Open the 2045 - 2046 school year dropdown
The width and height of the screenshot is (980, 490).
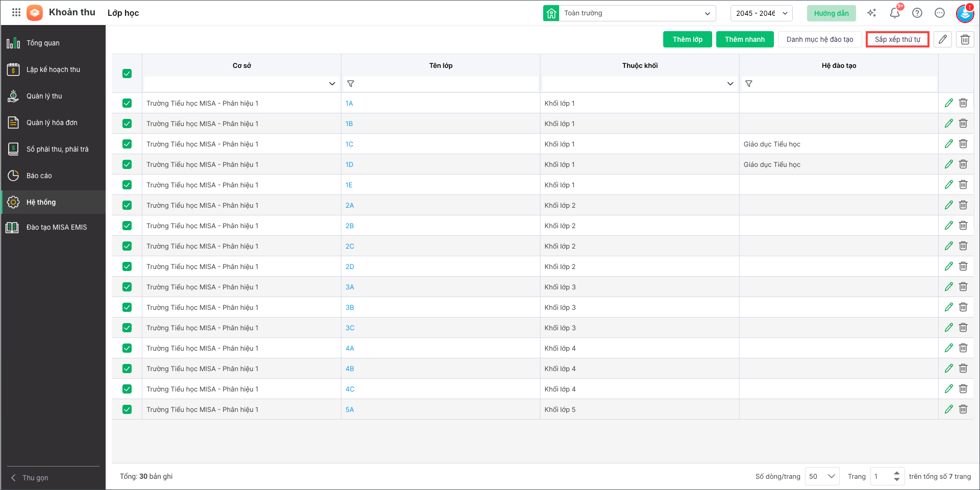pyautogui.click(x=762, y=13)
